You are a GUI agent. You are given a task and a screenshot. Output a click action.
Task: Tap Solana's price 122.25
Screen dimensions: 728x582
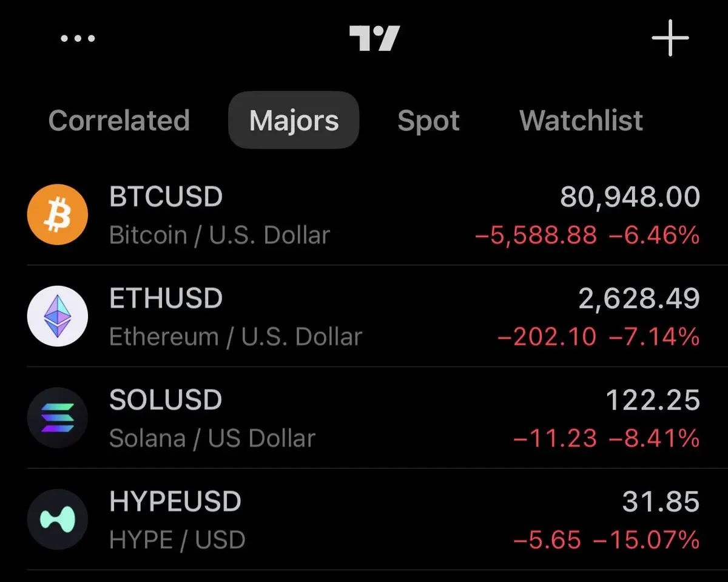(653, 400)
